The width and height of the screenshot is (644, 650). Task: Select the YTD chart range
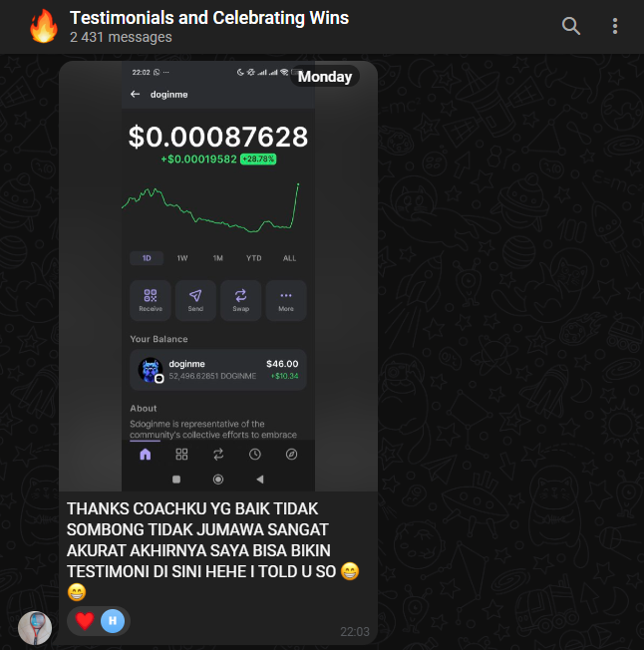point(253,258)
